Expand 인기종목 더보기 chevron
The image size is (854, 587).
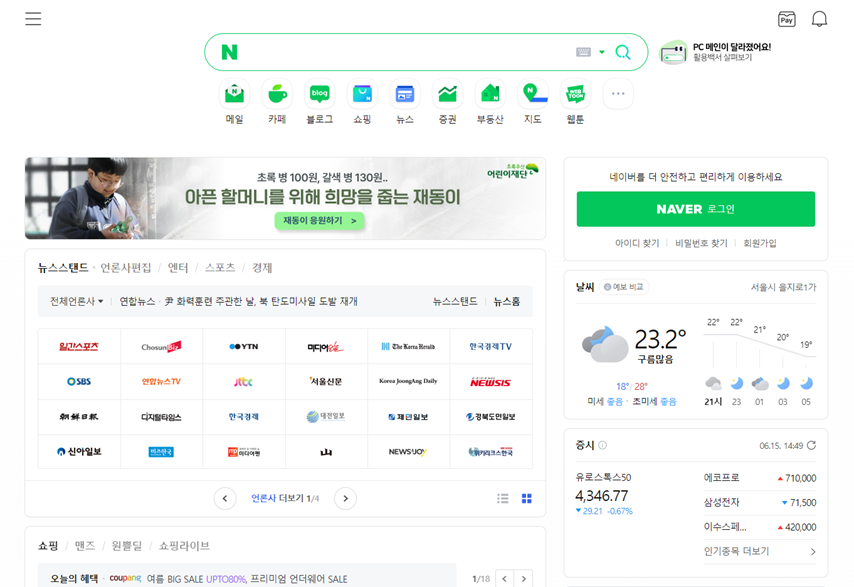coord(813,552)
